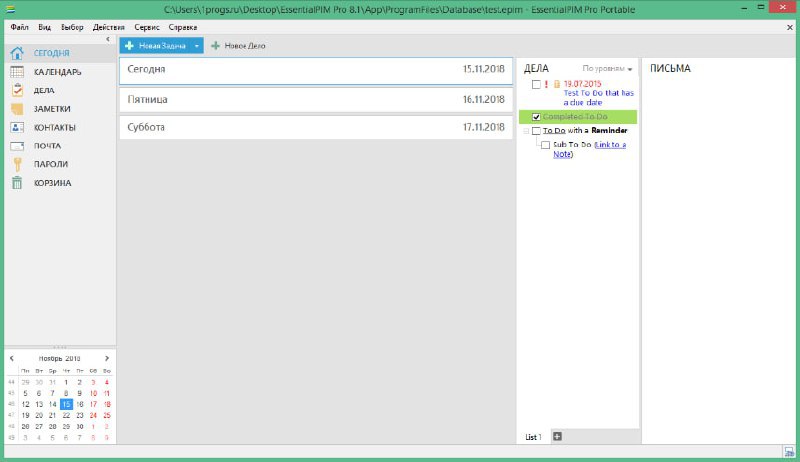Follow the 'Link to a Note' hyperlink

point(609,145)
